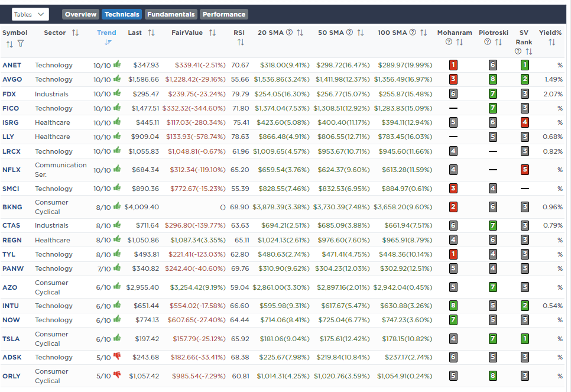The height and width of the screenshot is (392, 571).
Task: Click the RSI sort arrows
Action: point(241,43)
